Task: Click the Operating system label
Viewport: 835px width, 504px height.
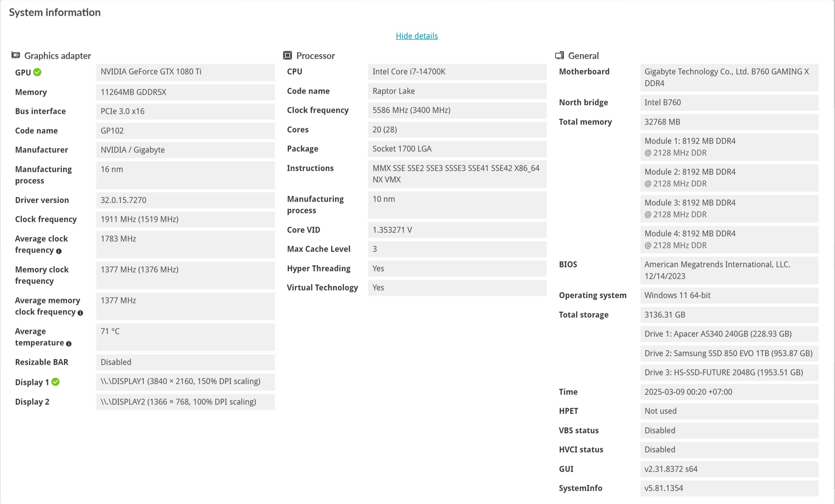Action: click(x=592, y=295)
